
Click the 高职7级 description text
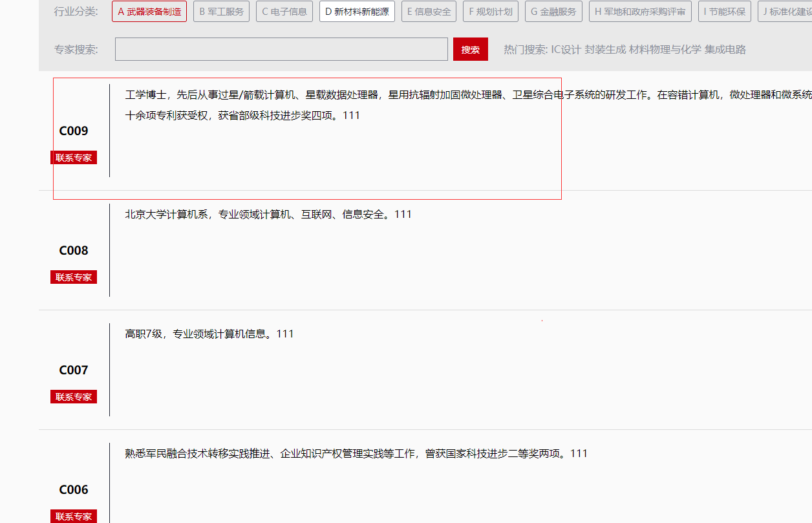pyautogui.click(x=209, y=334)
